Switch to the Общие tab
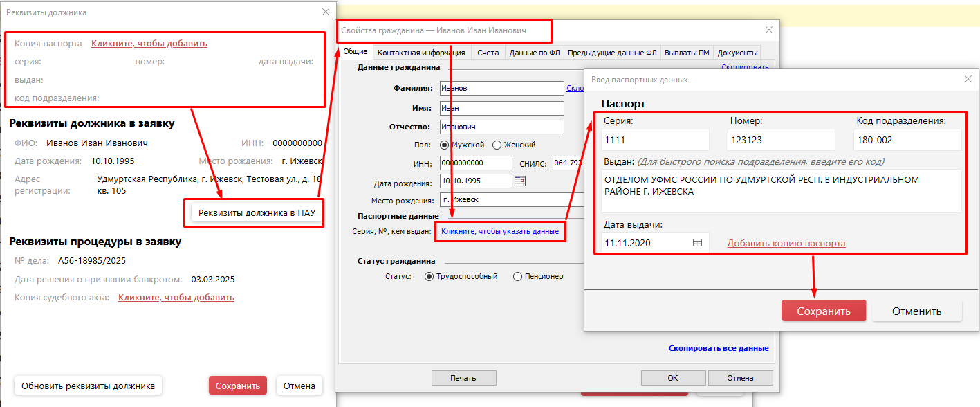 [x=355, y=52]
